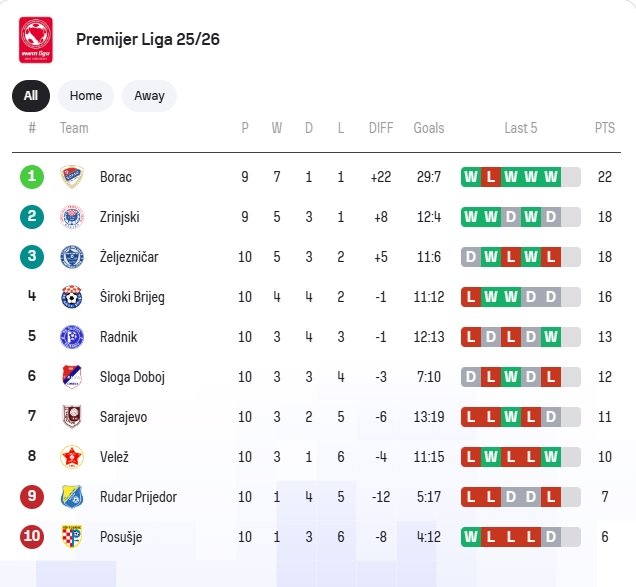The height and width of the screenshot is (587, 636).
Task: Open the Borac team name link
Action: point(116,177)
